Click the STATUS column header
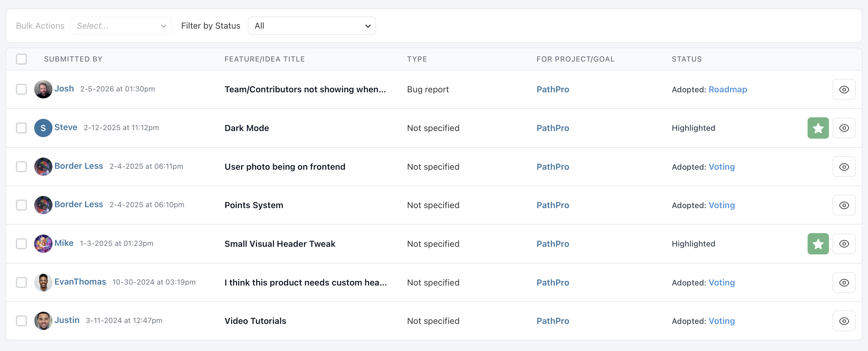Screen dimensions: 868x351 pos(686,59)
